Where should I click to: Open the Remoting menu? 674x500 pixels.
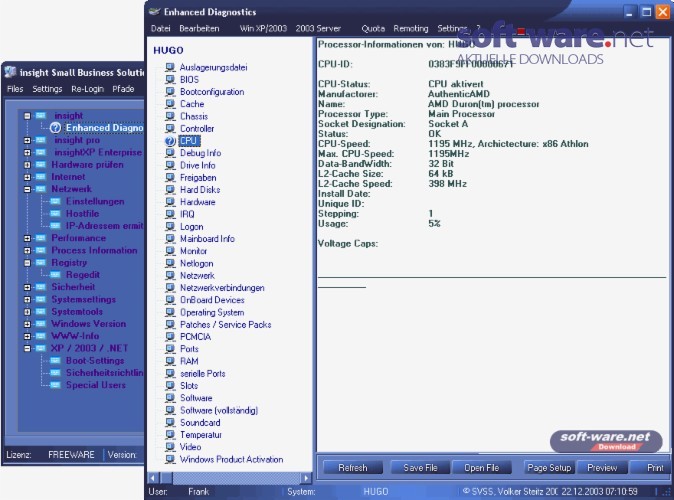click(x=411, y=28)
